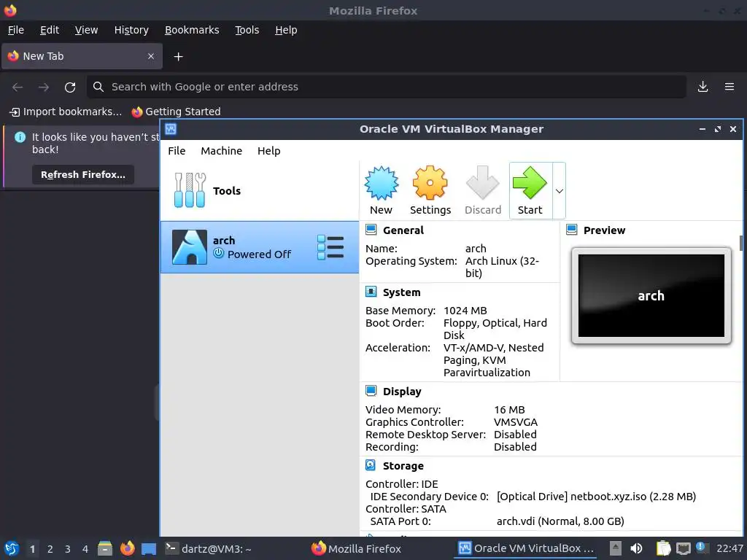Image resolution: width=747 pixels, height=560 pixels.
Task: Click the removable media eject tray icon
Action: [x=616, y=548]
